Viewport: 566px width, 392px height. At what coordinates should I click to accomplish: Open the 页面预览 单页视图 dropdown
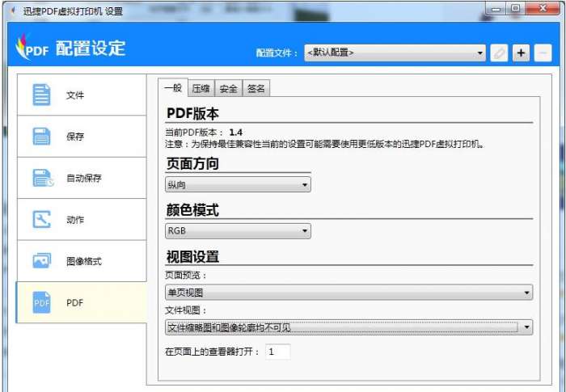348,293
